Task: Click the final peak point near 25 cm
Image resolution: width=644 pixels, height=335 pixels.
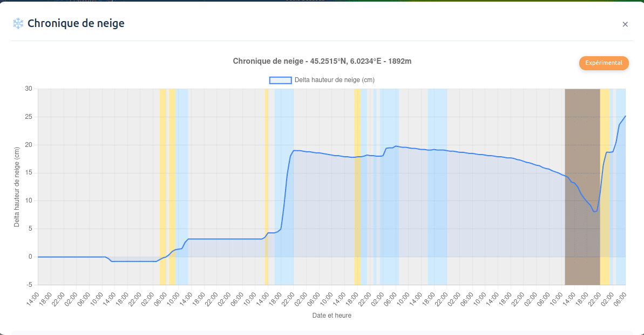Action: (625, 116)
